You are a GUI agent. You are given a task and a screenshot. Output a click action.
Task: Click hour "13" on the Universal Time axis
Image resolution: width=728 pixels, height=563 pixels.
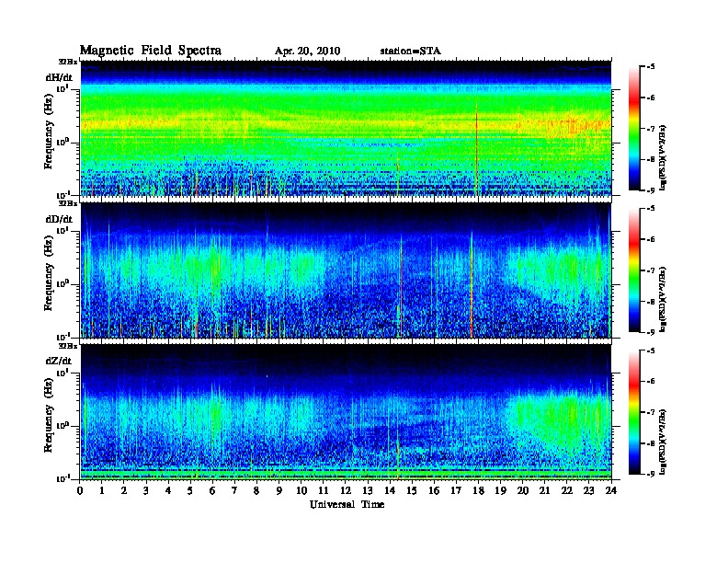(368, 491)
